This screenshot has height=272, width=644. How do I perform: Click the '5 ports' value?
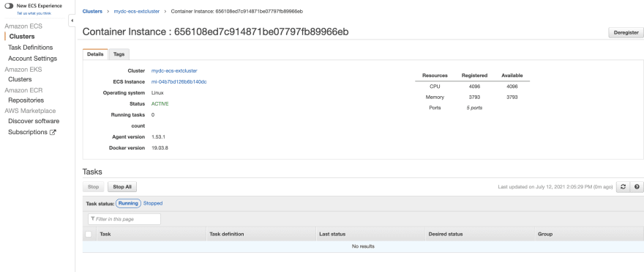pos(474,108)
